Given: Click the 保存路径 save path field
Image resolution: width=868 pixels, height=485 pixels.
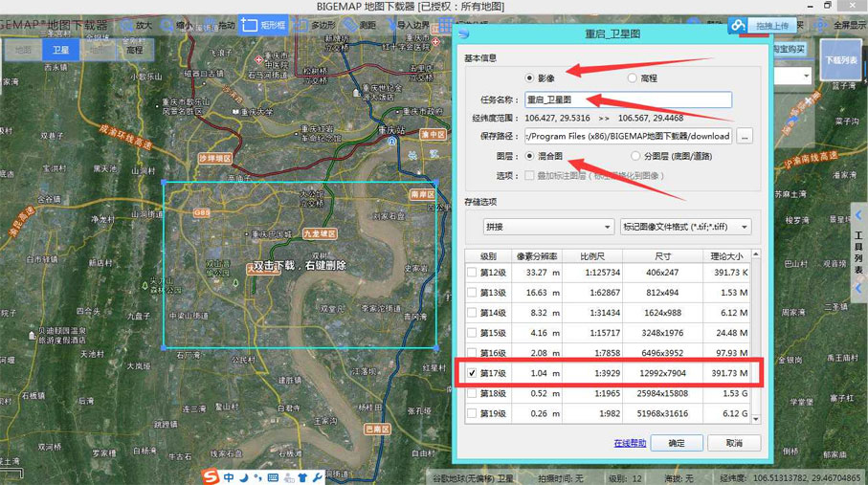Looking at the screenshot, I should tap(629, 136).
